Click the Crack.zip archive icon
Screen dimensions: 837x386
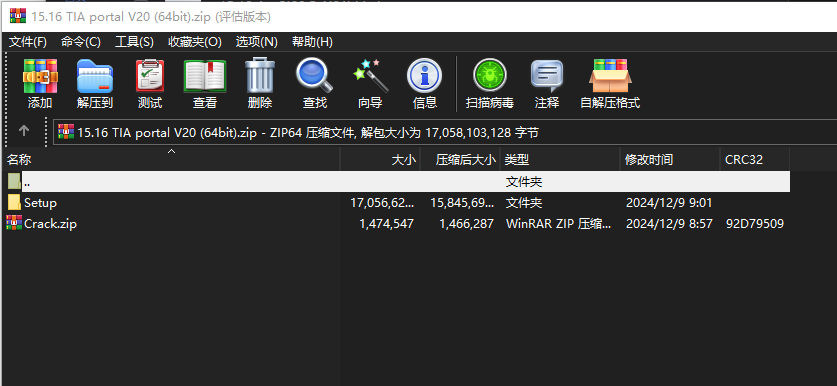[x=14, y=223]
